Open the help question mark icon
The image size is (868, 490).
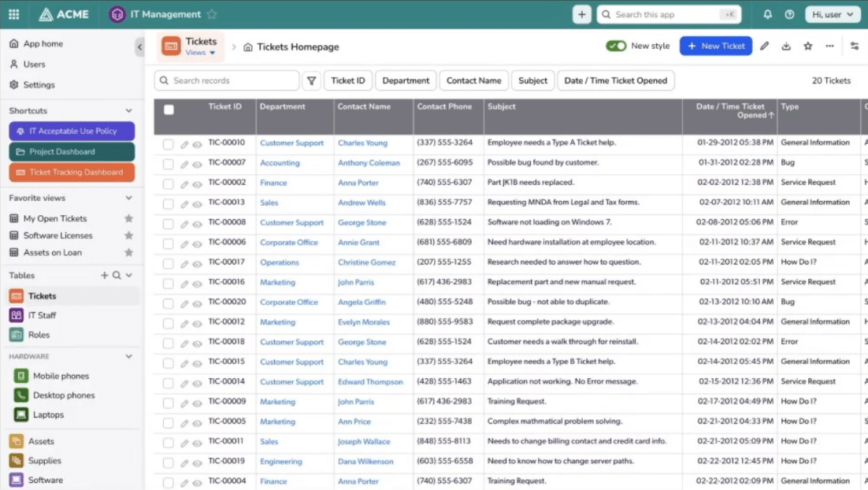pos(789,14)
